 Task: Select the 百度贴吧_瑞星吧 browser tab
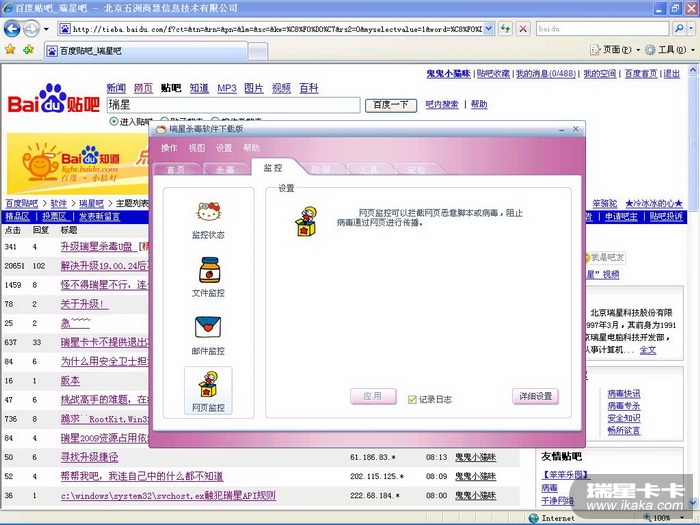[x=146, y=51]
